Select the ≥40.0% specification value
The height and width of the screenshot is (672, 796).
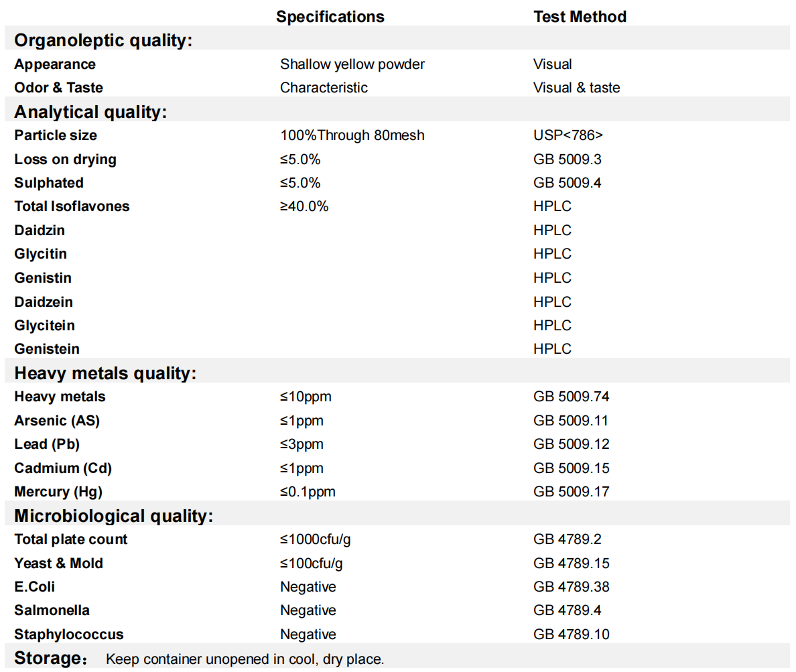coord(304,206)
